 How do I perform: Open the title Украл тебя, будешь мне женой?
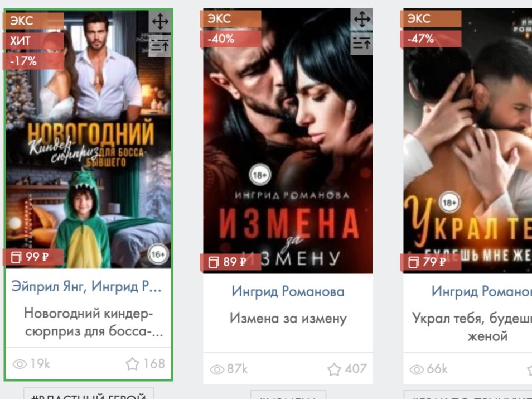coord(472,327)
